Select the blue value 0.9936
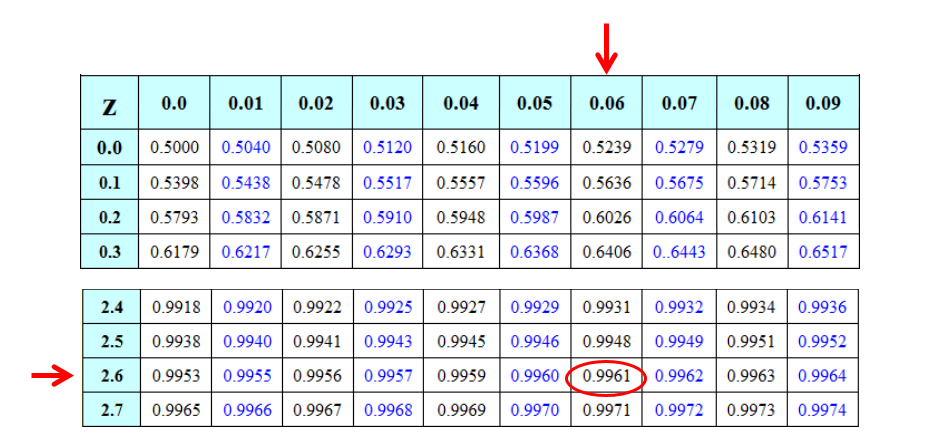This screenshot has width=926, height=442. pyautogui.click(x=823, y=307)
